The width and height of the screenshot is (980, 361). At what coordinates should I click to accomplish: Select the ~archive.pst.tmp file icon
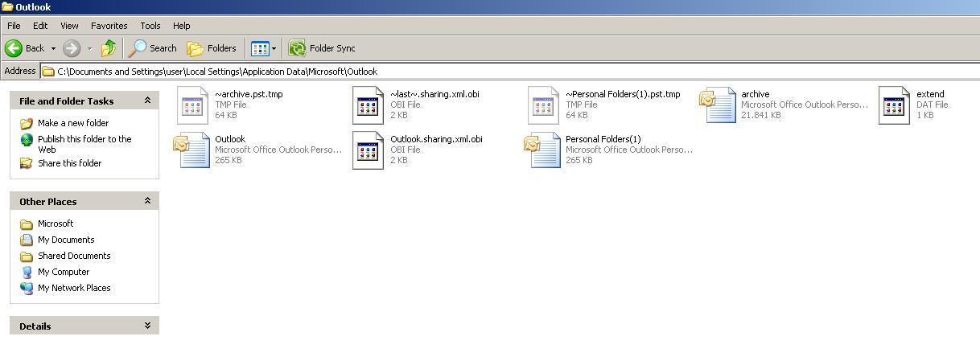pos(193,105)
